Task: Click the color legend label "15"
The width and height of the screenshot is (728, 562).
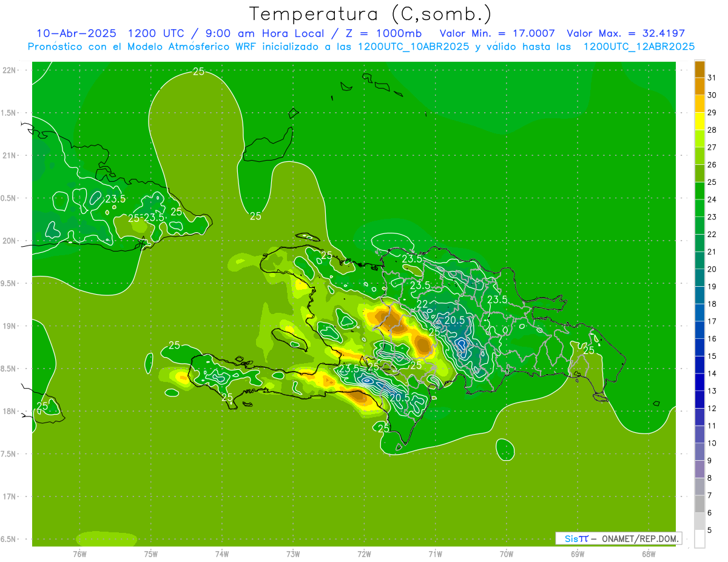Action: pyautogui.click(x=712, y=356)
